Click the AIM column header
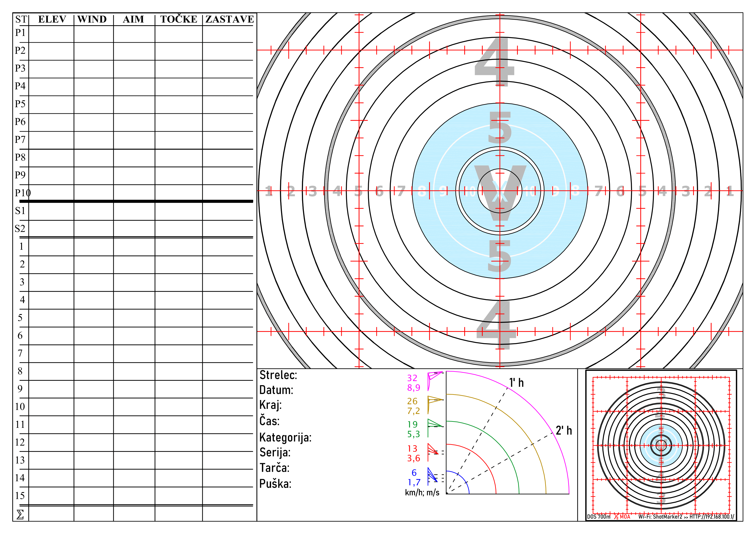The height and width of the screenshot is (534, 756). 133,19
